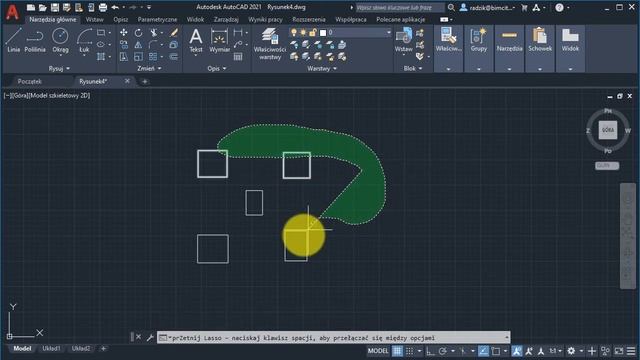
Task: Click the Rotate tool icon
Action: pos(139,32)
